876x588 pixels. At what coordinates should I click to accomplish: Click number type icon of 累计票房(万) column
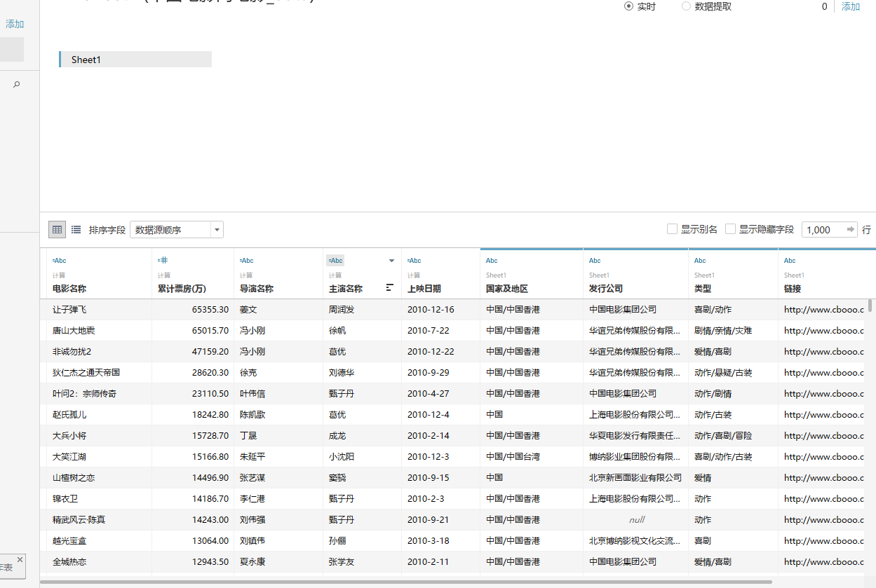[x=163, y=260]
